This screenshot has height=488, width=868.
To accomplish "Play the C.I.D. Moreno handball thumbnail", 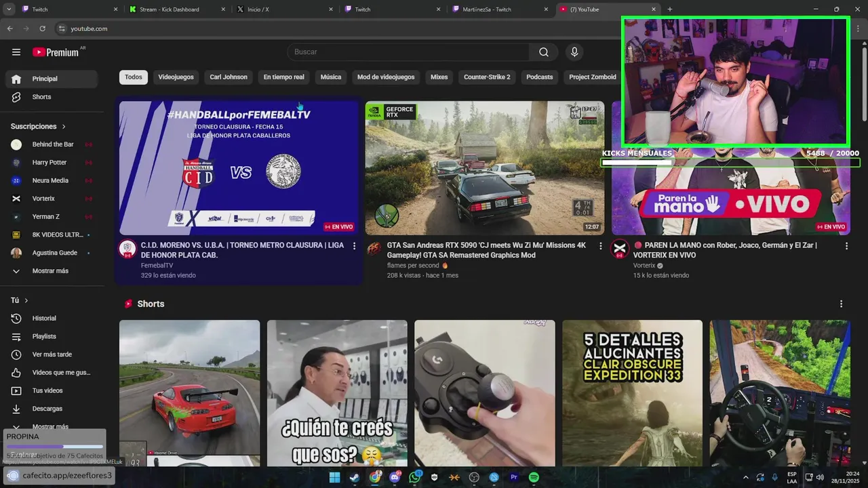I will [239, 167].
